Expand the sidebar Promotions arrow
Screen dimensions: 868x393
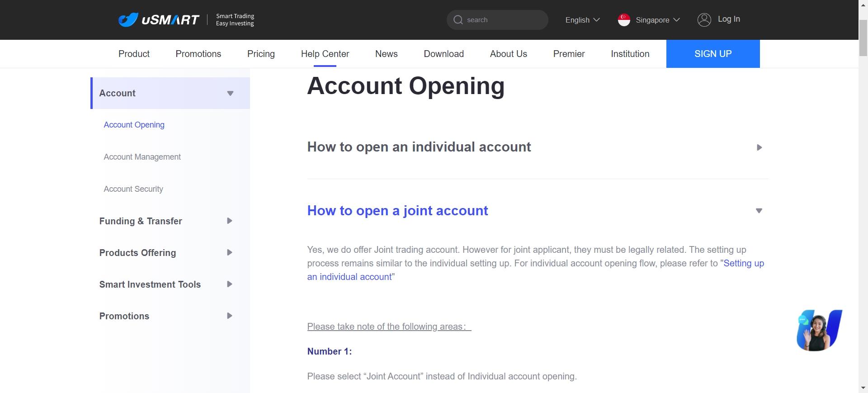(230, 316)
